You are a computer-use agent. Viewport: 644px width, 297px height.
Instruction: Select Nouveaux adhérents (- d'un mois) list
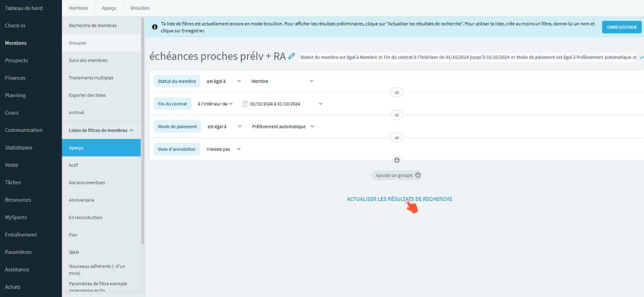pos(101,270)
